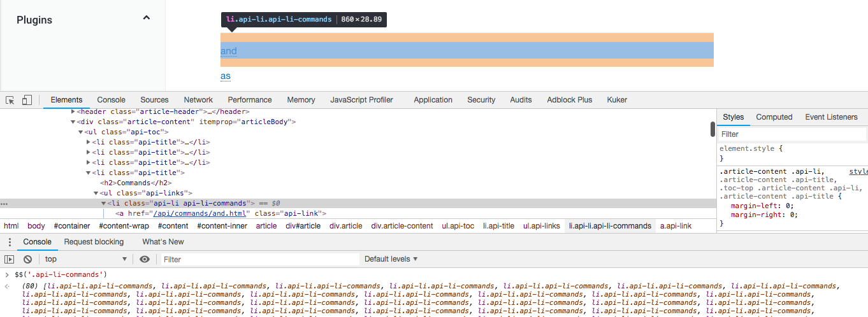
Task: Switch to the Elements panel tab
Action: [x=66, y=100]
